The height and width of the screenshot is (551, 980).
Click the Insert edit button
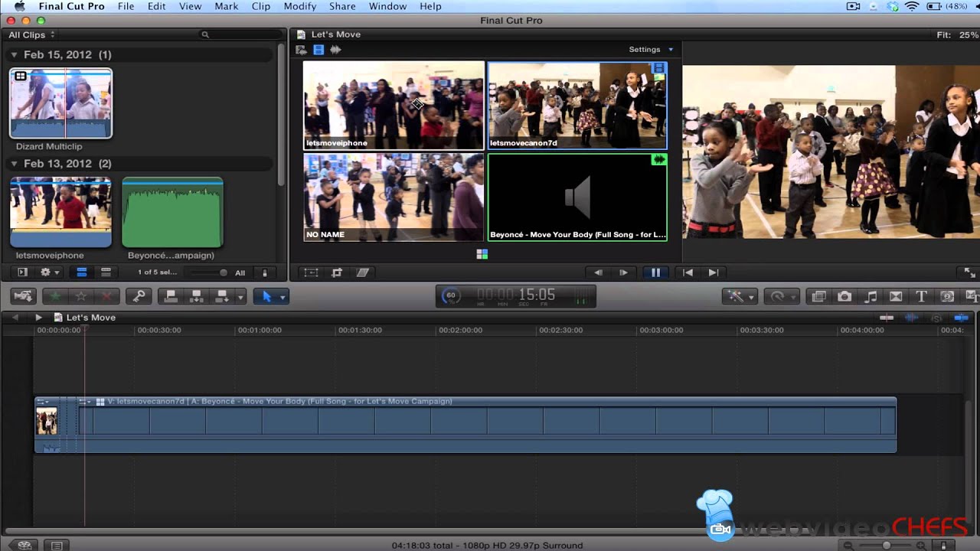(x=196, y=296)
